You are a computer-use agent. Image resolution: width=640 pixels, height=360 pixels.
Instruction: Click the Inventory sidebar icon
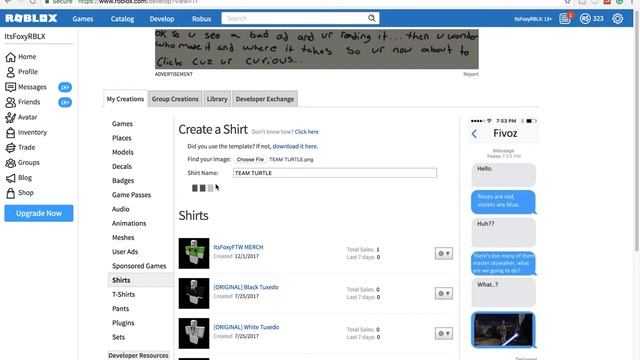(11, 132)
